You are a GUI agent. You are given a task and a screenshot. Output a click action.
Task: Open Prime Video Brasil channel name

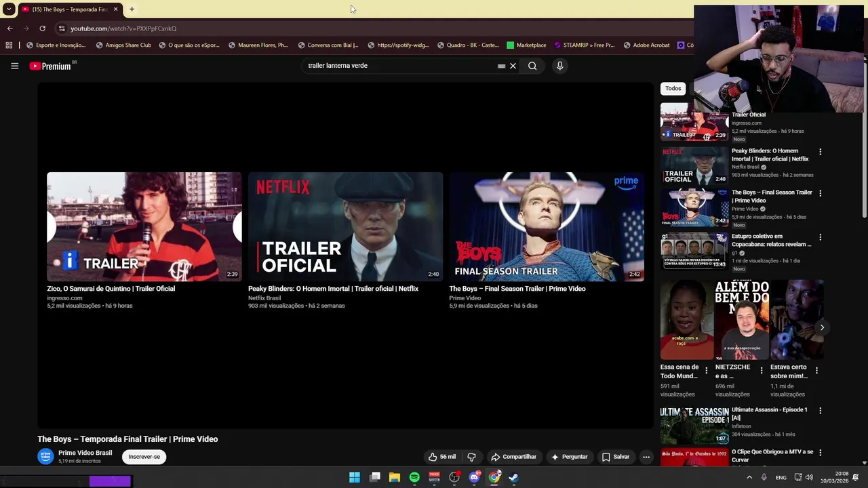pos(85,453)
